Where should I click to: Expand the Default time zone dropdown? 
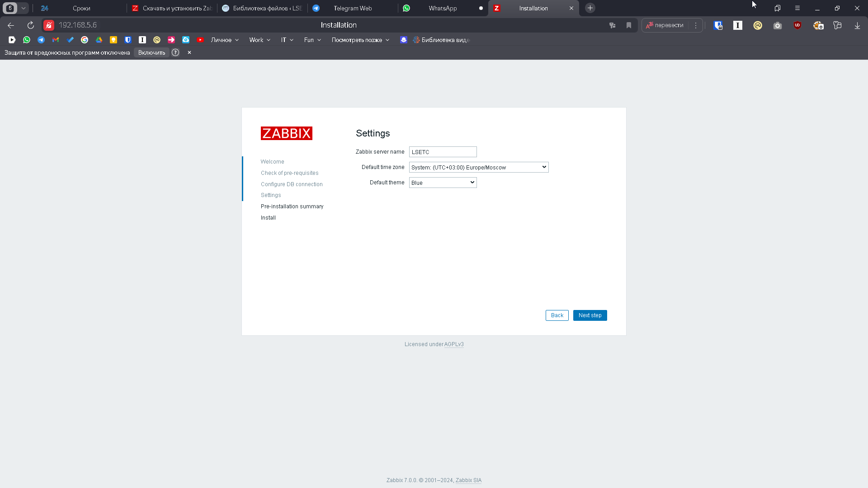pyautogui.click(x=478, y=167)
